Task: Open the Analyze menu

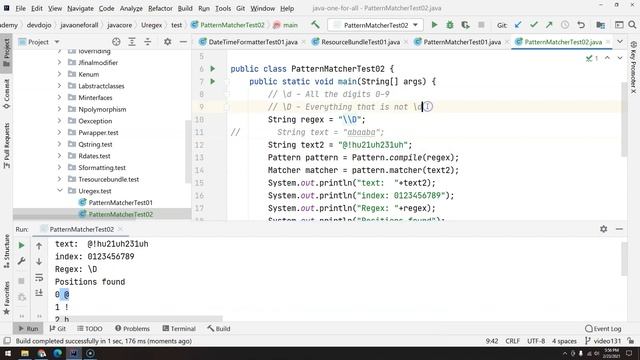Action: point(131,8)
